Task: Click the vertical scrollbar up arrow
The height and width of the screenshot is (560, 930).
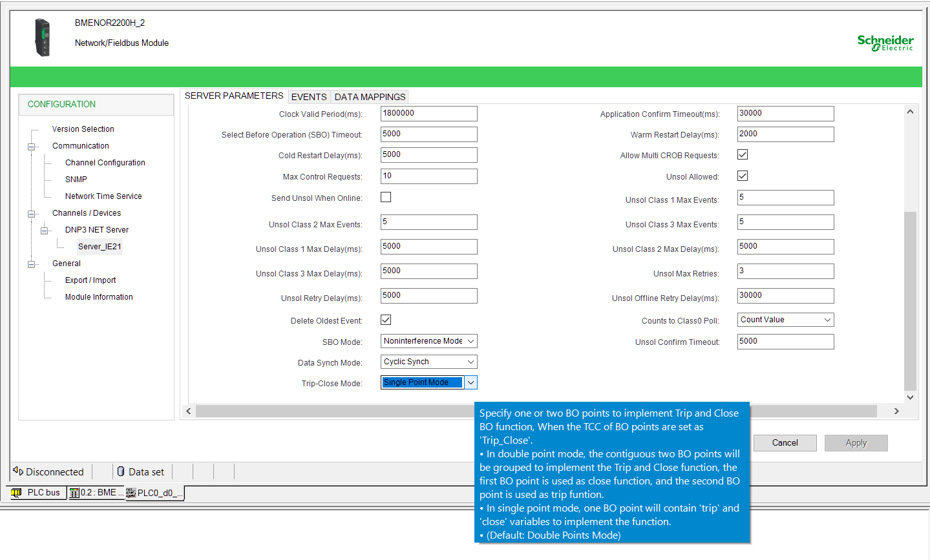Action: click(910, 112)
